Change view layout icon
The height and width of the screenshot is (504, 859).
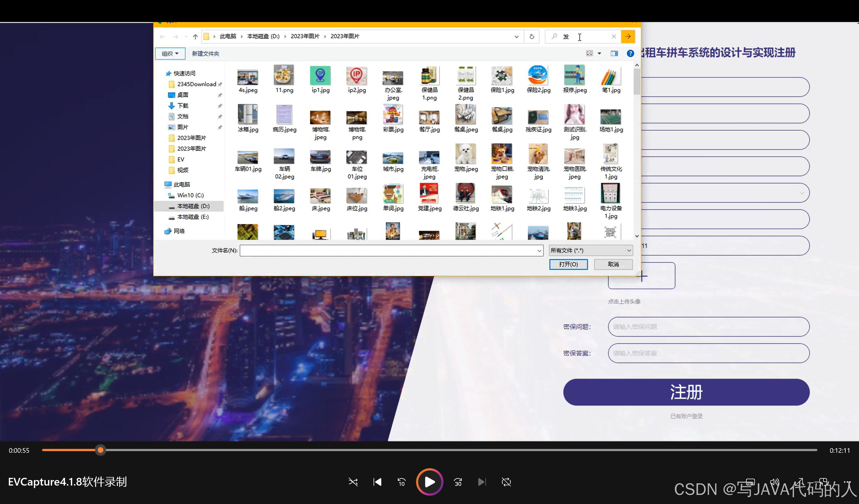click(589, 53)
